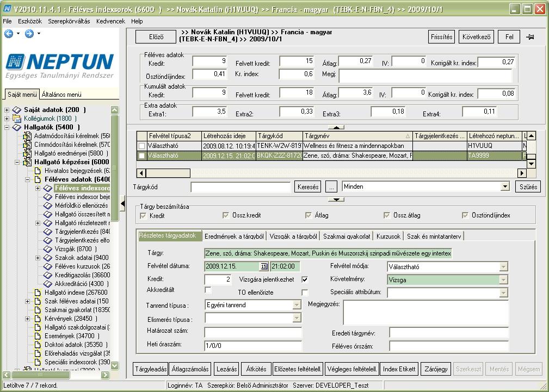
Task: Click the Neptun app icon in title bar
Action: pyautogui.click(x=7, y=9)
